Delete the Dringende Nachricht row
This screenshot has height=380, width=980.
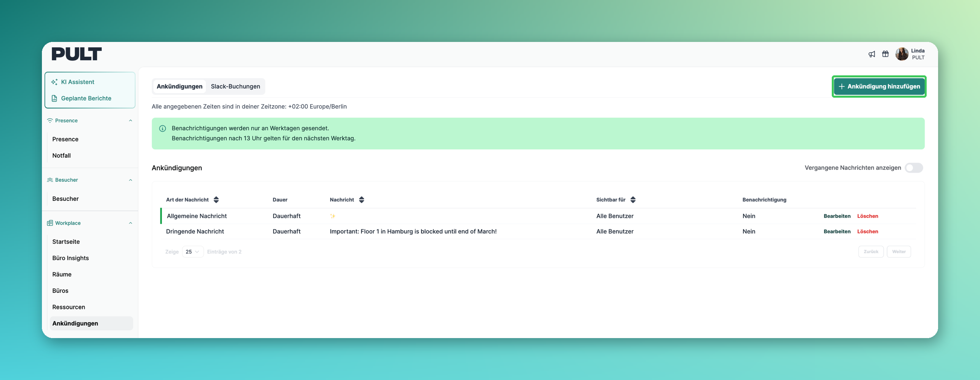868,231
